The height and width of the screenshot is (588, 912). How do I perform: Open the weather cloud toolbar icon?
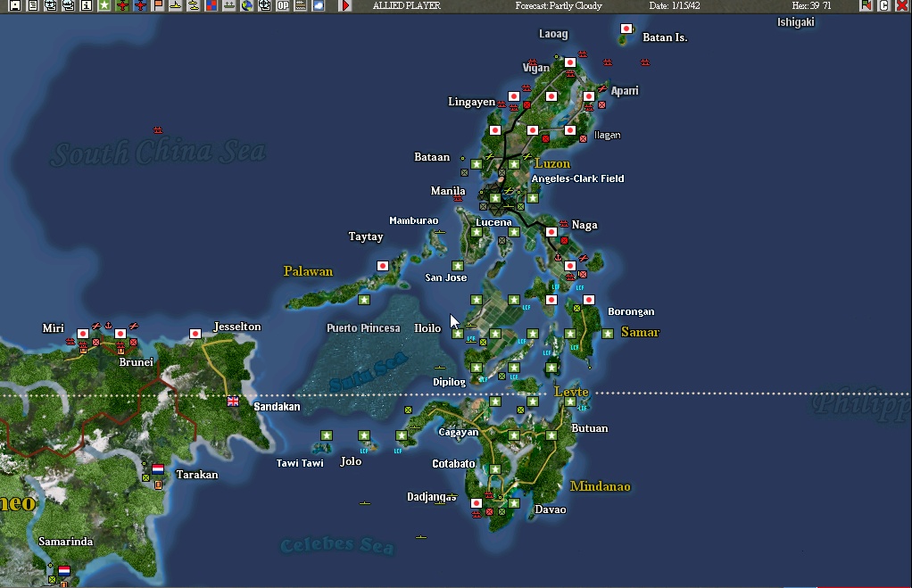[x=319, y=5]
